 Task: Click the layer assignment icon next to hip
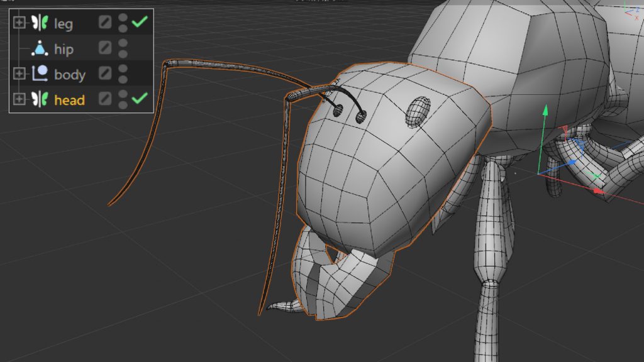click(x=105, y=48)
